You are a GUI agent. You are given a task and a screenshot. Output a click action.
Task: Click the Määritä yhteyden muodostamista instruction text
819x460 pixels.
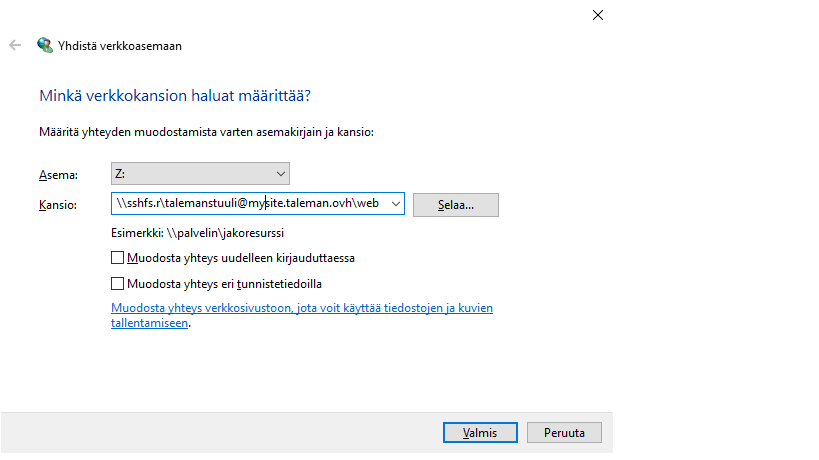[x=206, y=132]
